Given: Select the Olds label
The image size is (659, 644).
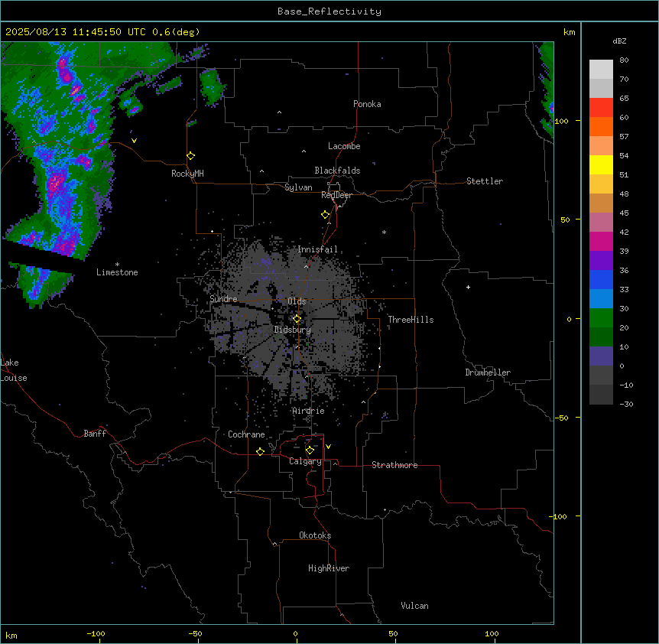Looking at the screenshot, I should (297, 301).
